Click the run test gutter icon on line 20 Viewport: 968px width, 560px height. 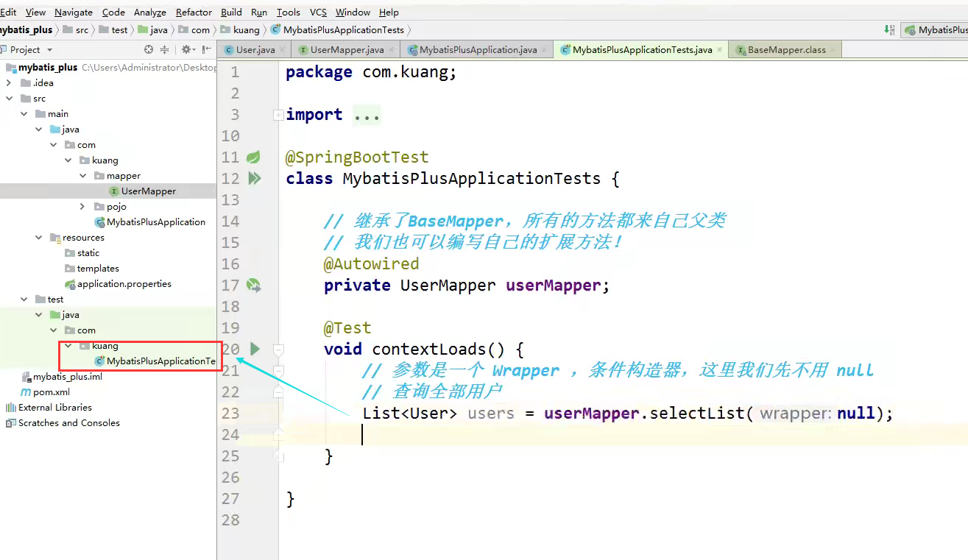pos(255,349)
